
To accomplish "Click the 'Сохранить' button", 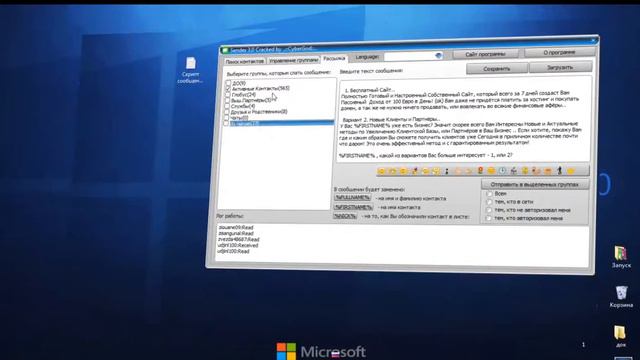I will tap(497, 69).
